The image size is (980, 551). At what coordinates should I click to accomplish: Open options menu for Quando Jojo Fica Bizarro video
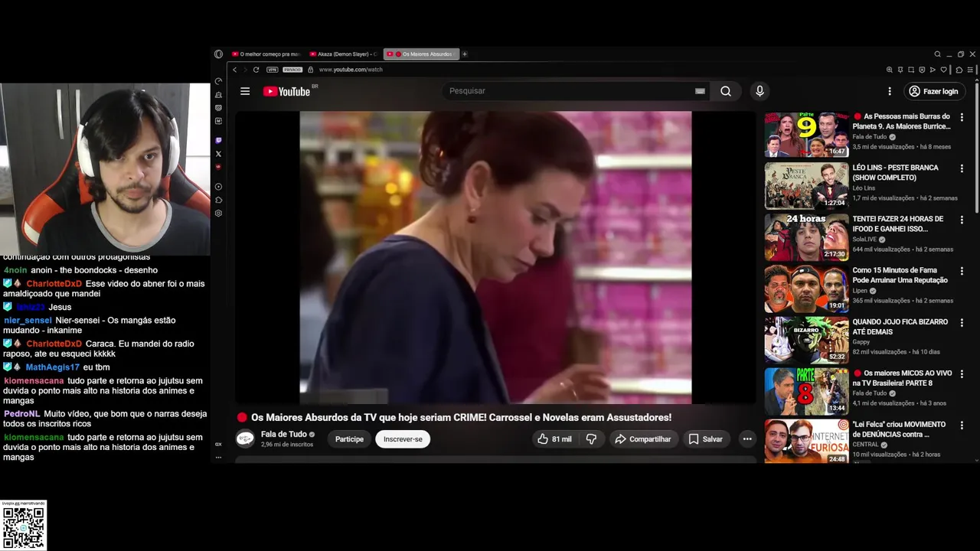[962, 322]
